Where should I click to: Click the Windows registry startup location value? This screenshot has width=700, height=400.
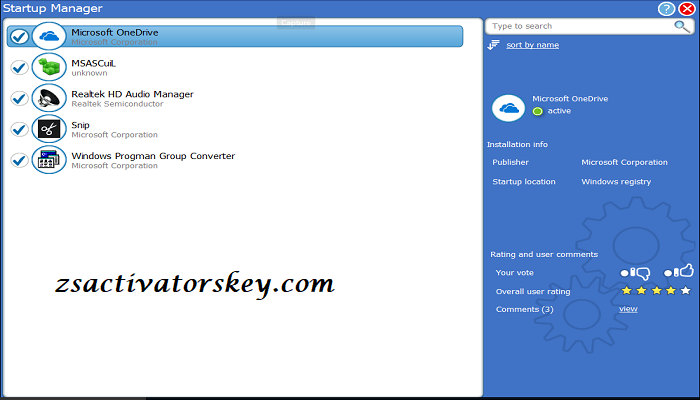(x=616, y=182)
